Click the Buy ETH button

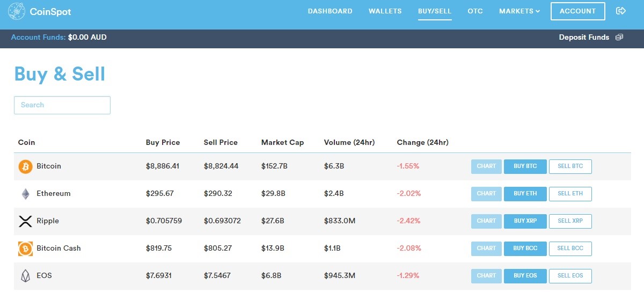click(x=525, y=194)
